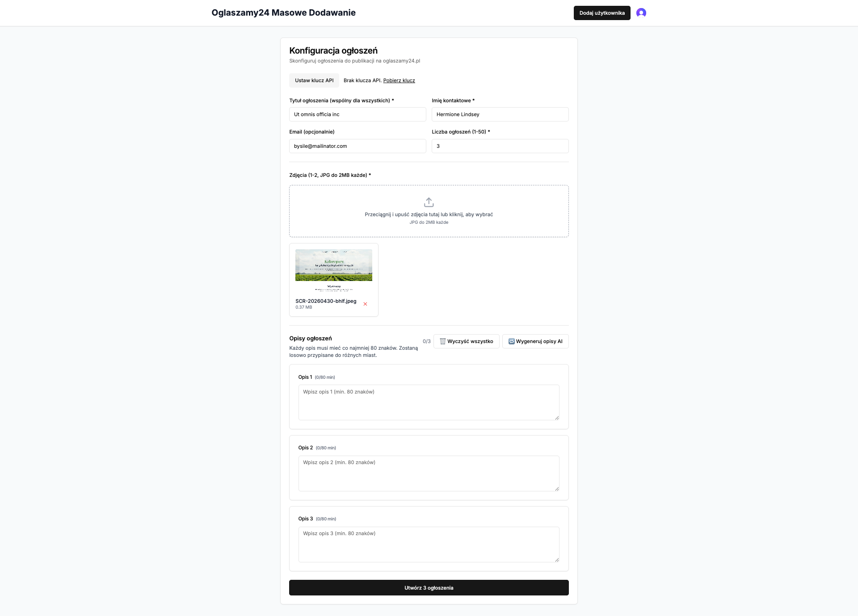Click inside the Opis 1 textarea

click(x=429, y=402)
